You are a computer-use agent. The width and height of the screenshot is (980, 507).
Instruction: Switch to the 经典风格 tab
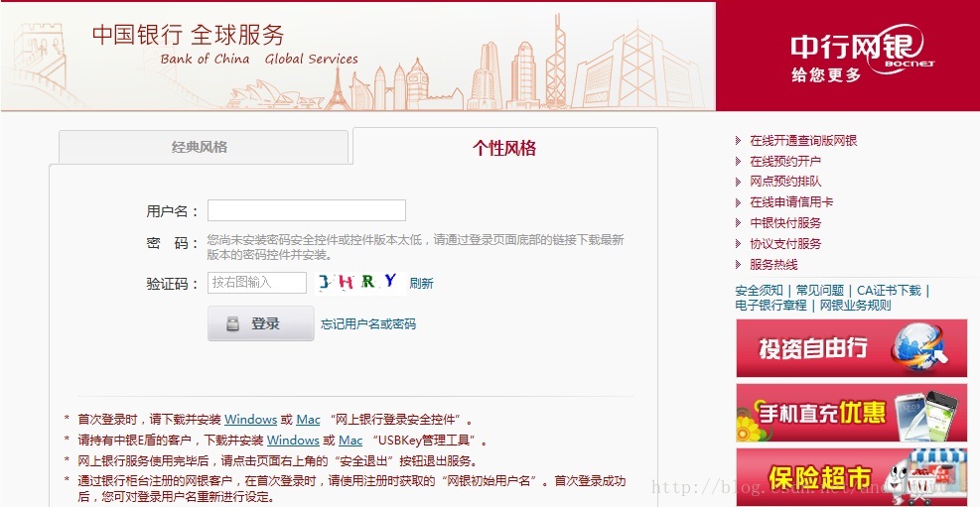coord(204,148)
